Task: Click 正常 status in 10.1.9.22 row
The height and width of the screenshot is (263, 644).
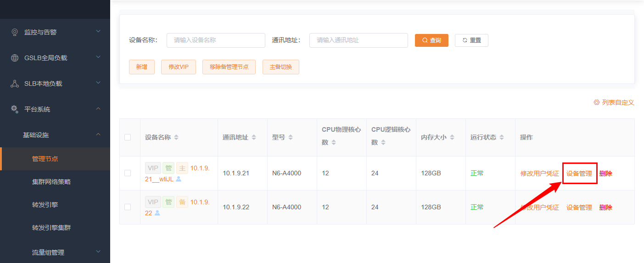Action: (x=477, y=207)
